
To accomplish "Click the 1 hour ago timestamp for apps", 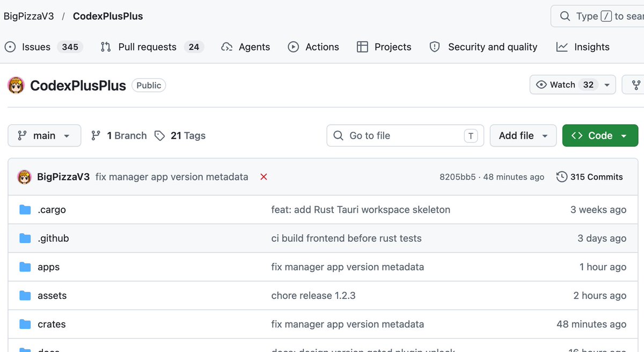I will 603,267.
